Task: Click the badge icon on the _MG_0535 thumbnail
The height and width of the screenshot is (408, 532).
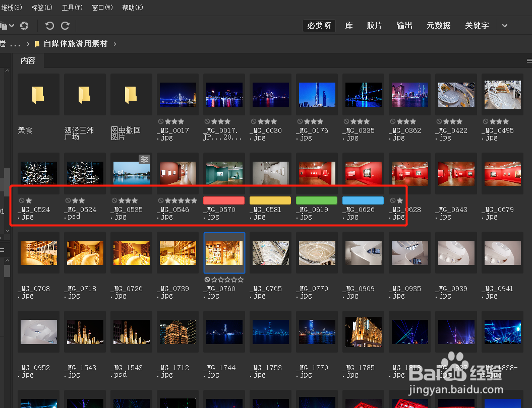Action: tap(145, 159)
